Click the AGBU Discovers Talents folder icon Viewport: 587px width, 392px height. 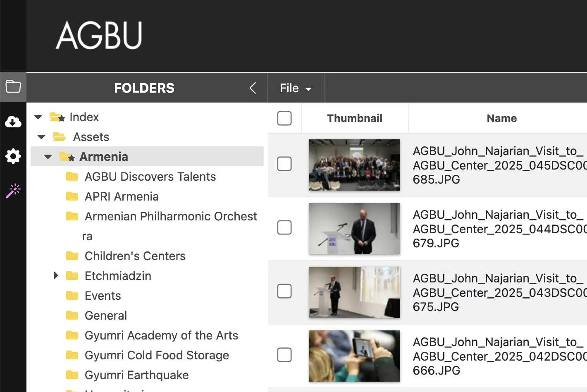coord(72,177)
